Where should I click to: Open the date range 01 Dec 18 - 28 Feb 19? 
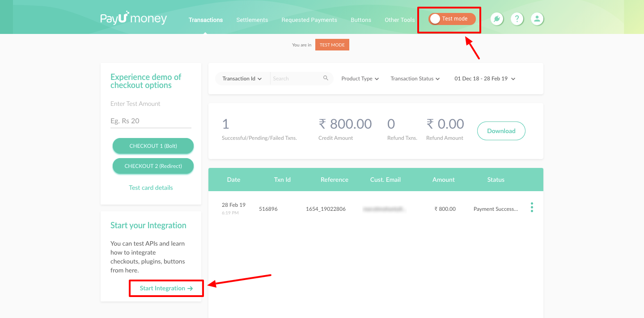(485, 79)
